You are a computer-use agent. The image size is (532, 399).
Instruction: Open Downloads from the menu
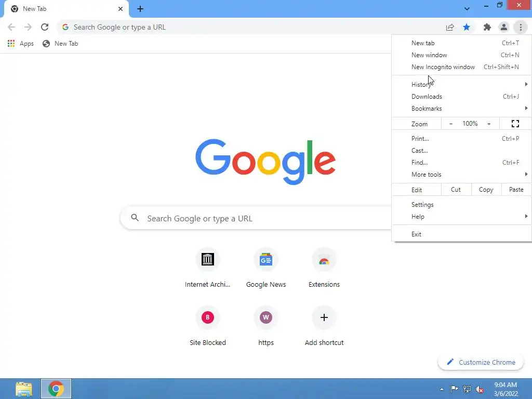461,97
